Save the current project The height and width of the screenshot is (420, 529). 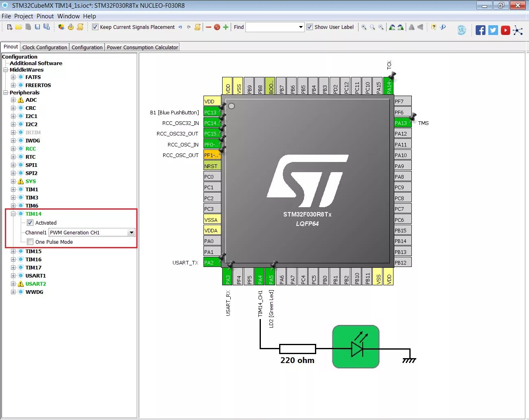pos(37,26)
